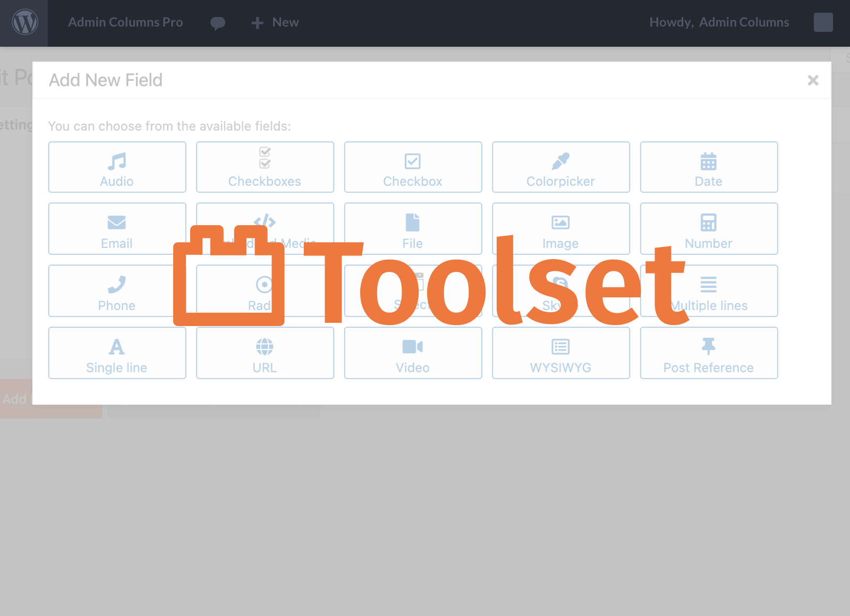
Task: Select the Date field type
Action: 709,167
